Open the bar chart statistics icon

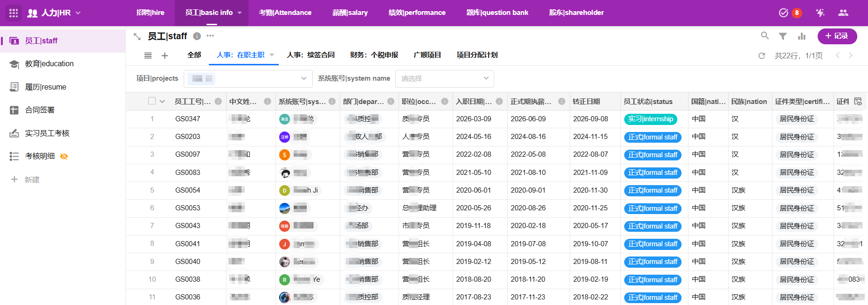[x=801, y=36]
